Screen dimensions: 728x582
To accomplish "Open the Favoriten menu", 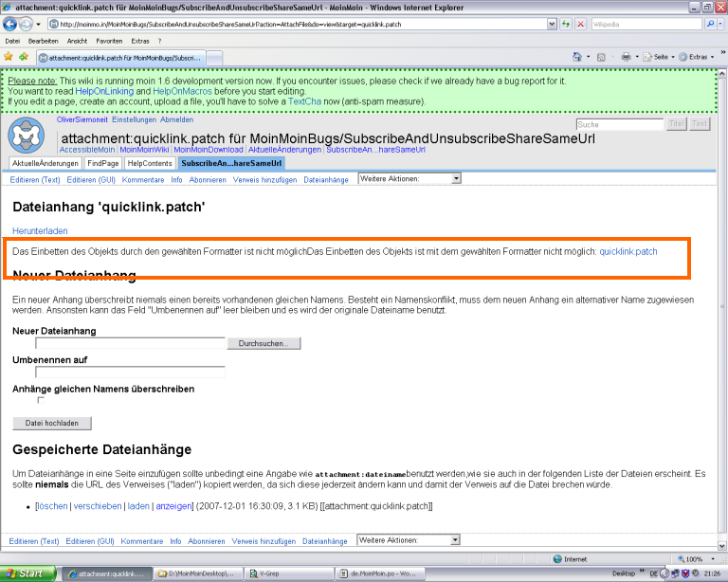I will click(109, 41).
